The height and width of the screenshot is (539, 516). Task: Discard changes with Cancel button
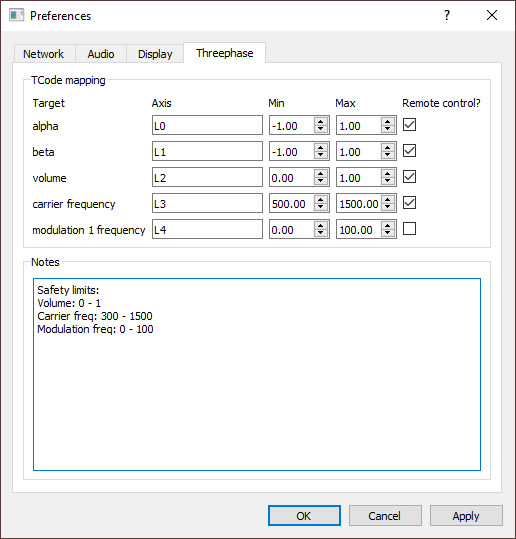[x=385, y=516]
